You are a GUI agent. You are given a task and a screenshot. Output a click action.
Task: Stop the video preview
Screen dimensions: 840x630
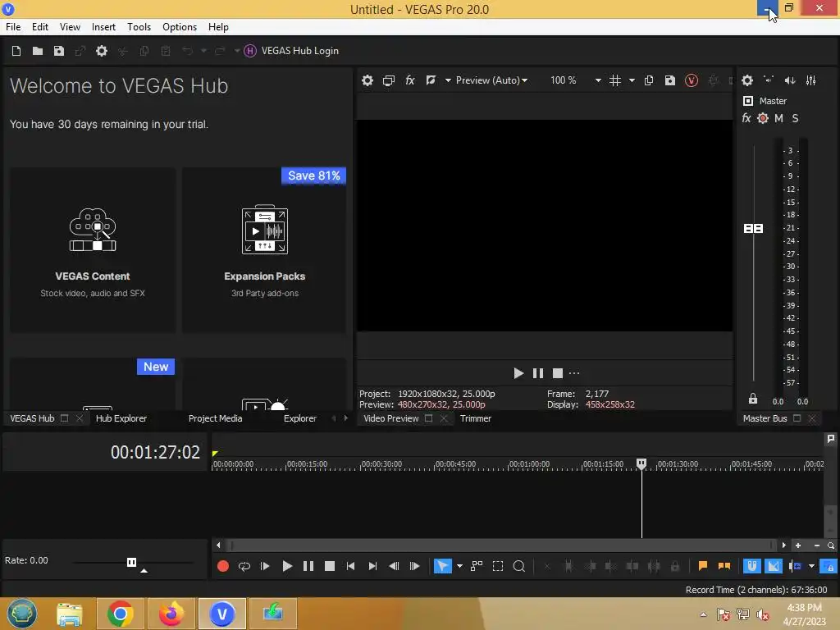pos(558,373)
